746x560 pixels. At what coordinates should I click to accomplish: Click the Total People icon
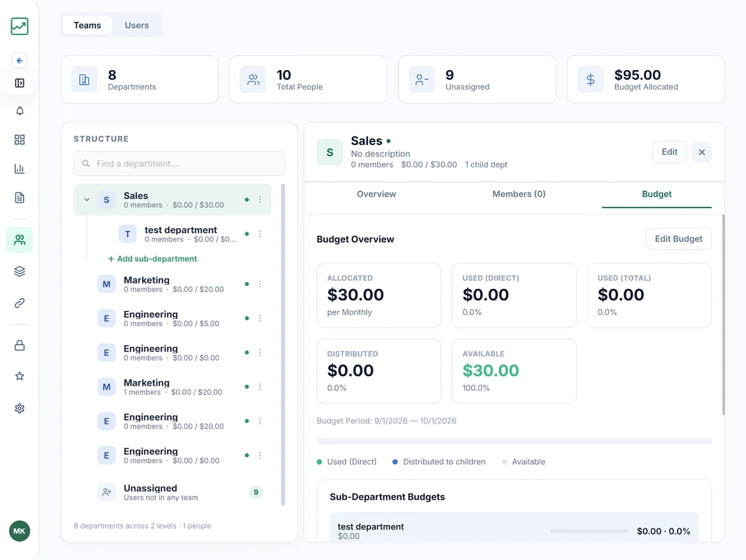[x=253, y=80]
